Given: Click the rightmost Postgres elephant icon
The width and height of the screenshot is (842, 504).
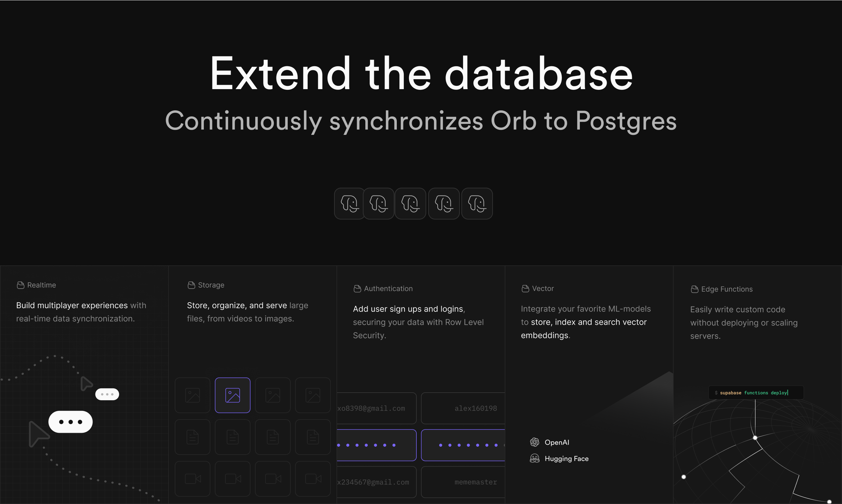Looking at the screenshot, I should [x=477, y=203].
